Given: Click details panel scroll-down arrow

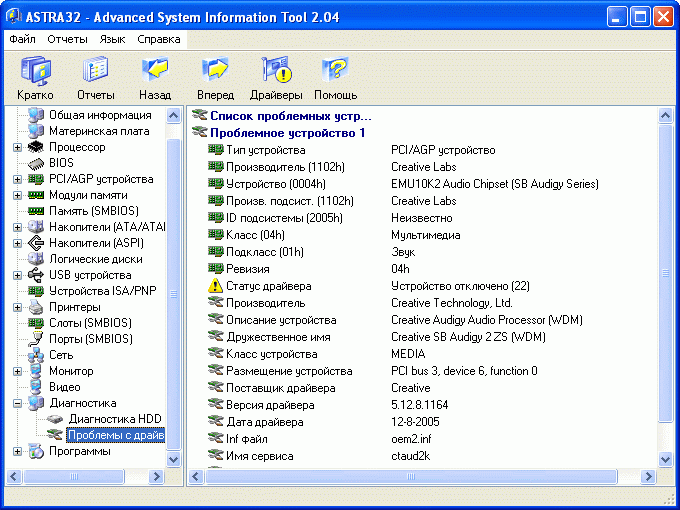Looking at the screenshot, I should (665, 459).
